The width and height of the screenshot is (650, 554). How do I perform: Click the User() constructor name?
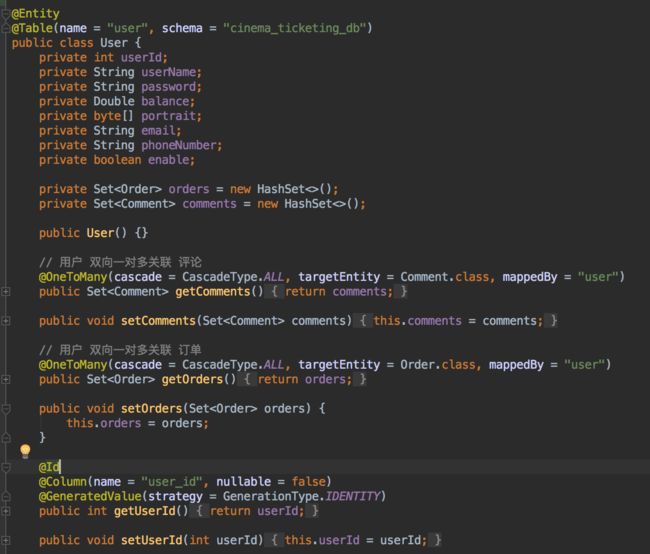click(x=100, y=233)
